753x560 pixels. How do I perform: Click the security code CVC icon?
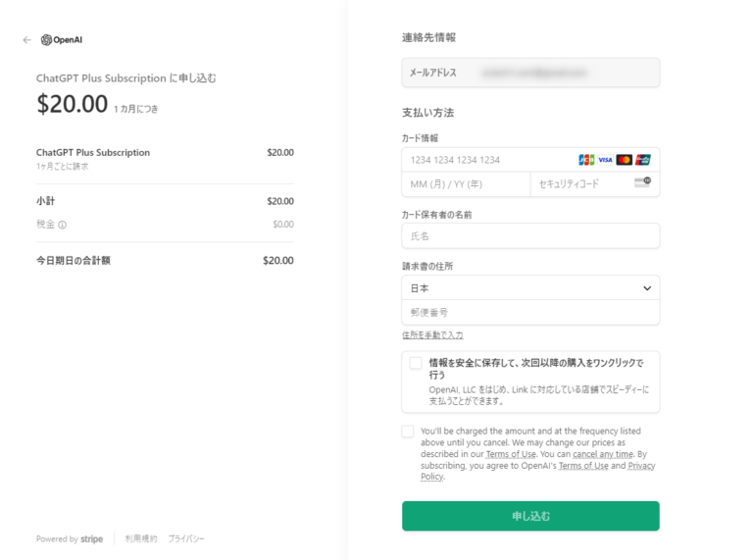point(643,183)
